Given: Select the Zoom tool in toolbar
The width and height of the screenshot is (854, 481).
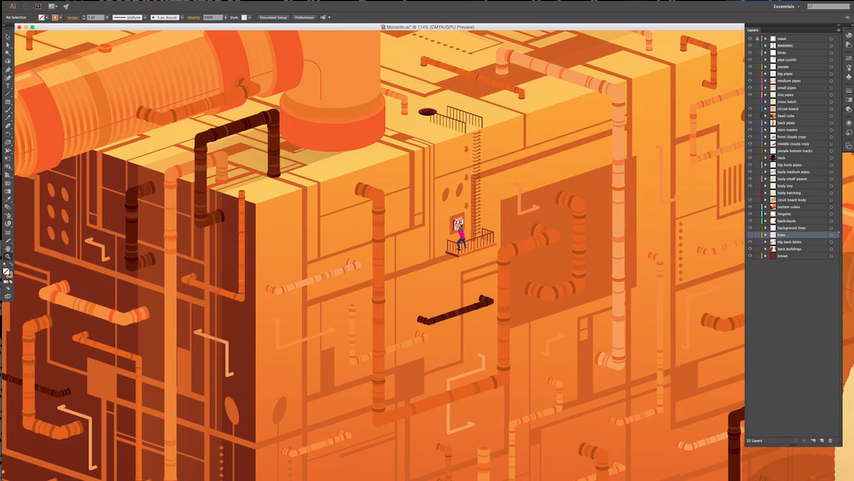Looking at the screenshot, I should [8, 256].
